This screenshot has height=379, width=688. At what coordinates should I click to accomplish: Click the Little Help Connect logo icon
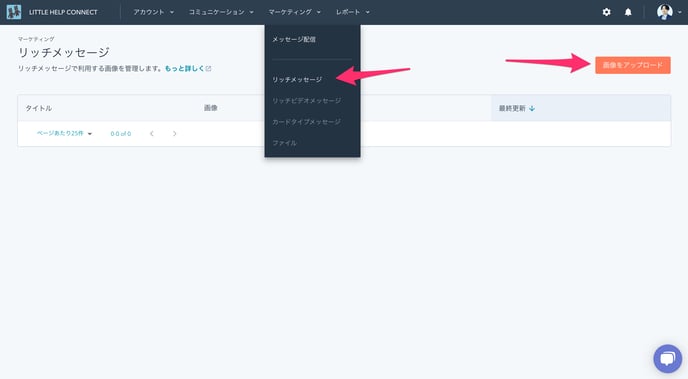click(x=14, y=12)
